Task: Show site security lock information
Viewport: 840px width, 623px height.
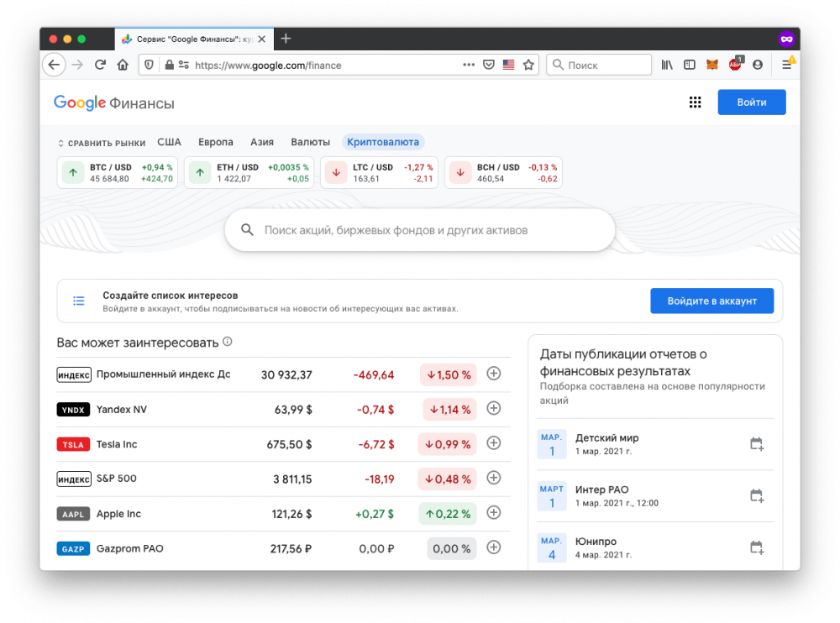Action: tap(170, 65)
